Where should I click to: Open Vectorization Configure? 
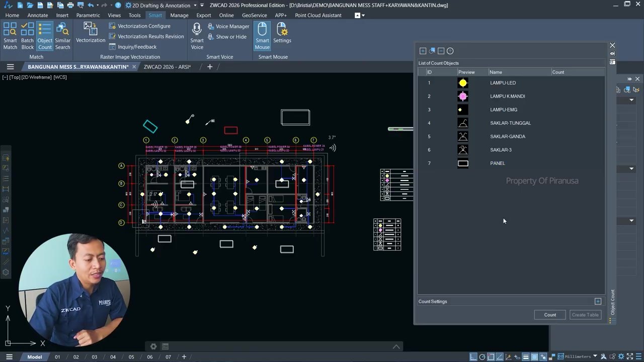[x=139, y=26]
